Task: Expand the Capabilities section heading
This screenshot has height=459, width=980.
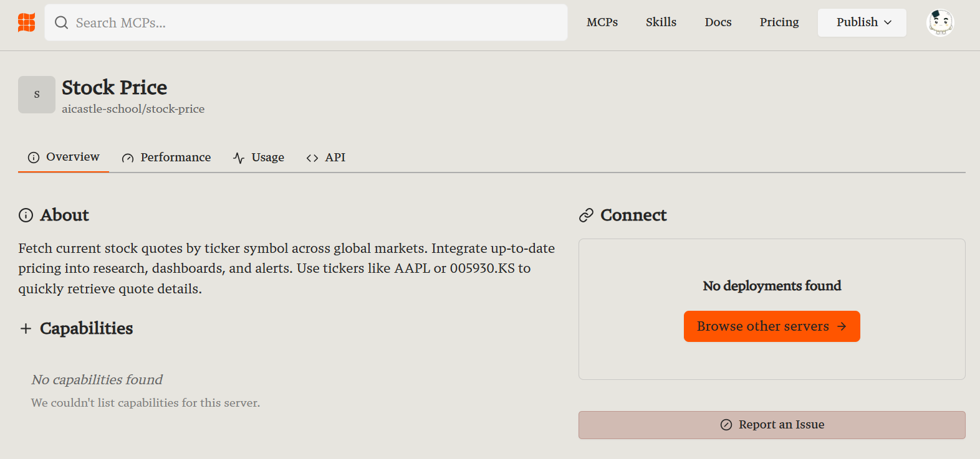Action: coord(86,329)
